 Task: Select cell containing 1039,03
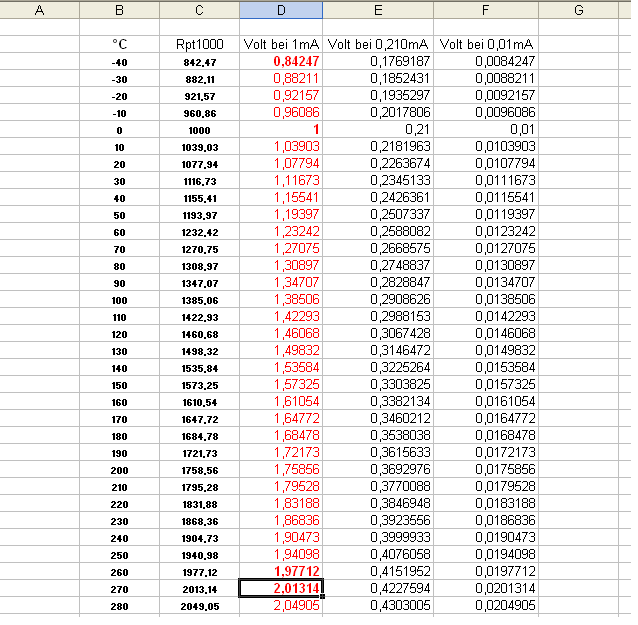click(199, 147)
